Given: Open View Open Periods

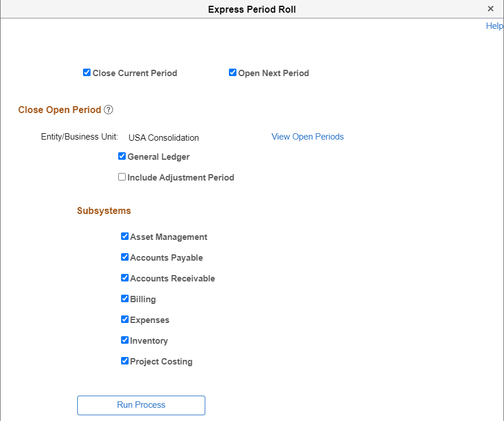Looking at the screenshot, I should [307, 137].
